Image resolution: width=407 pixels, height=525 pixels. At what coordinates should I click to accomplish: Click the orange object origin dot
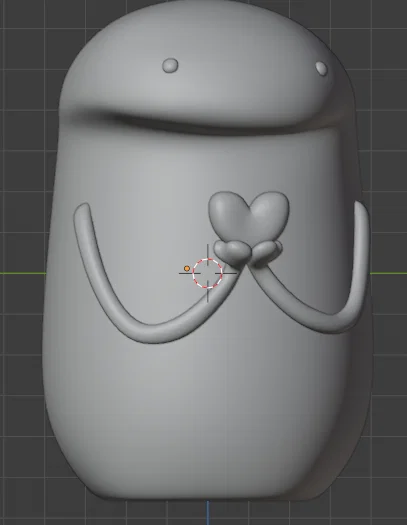(187, 269)
